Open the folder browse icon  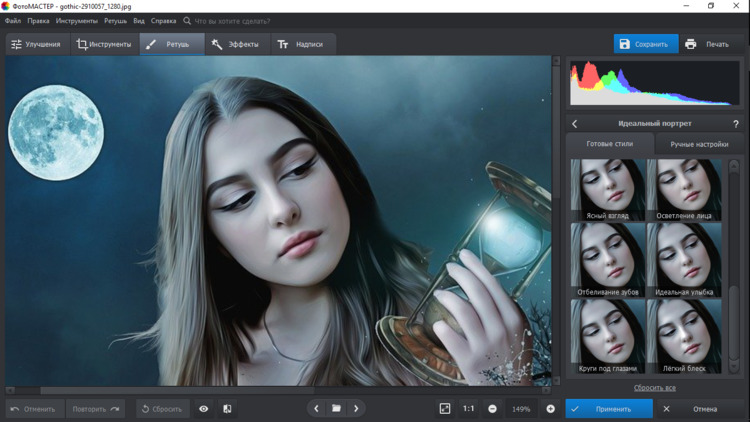point(336,409)
